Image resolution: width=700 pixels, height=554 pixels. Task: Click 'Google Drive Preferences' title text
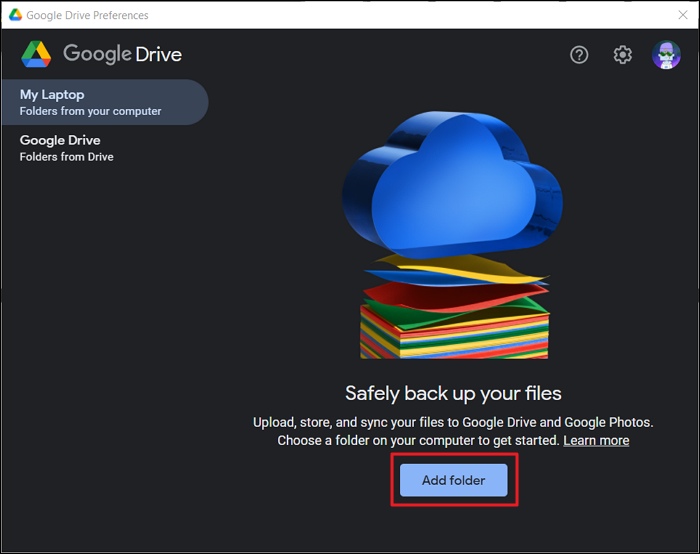[87, 15]
